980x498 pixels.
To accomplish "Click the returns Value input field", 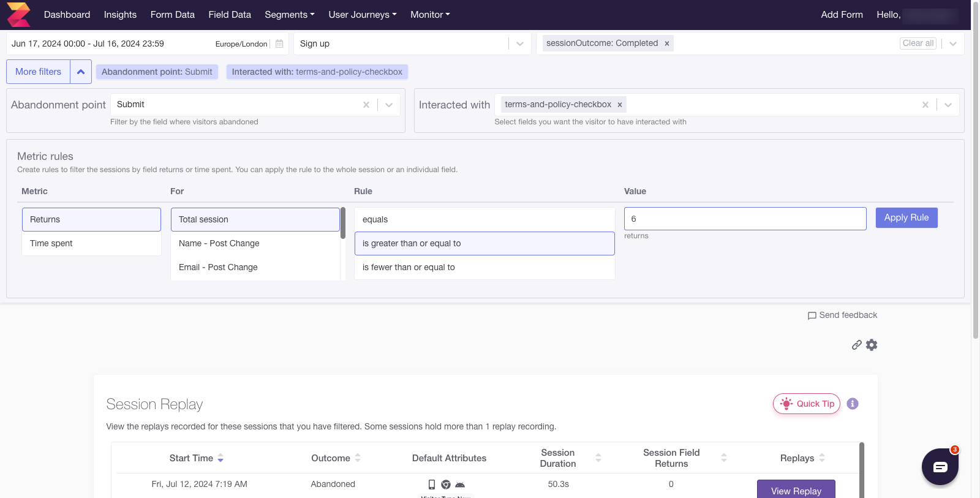I will (x=745, y=219).
